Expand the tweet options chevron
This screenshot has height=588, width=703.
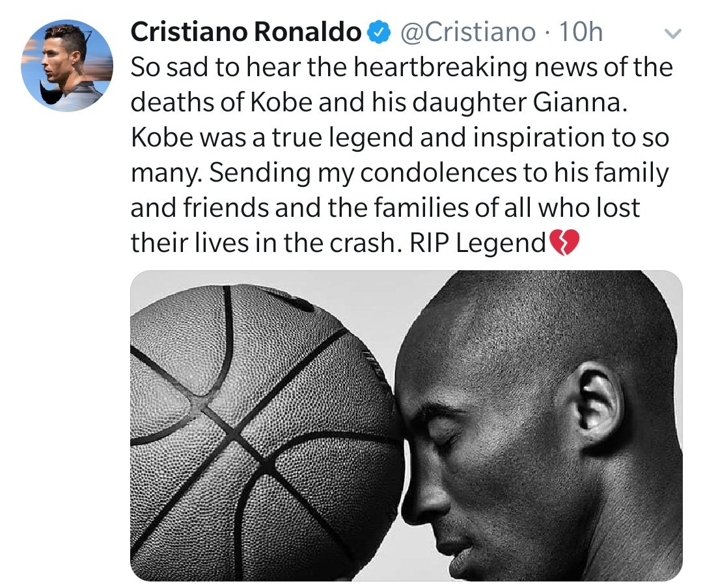tap(674, 33)
